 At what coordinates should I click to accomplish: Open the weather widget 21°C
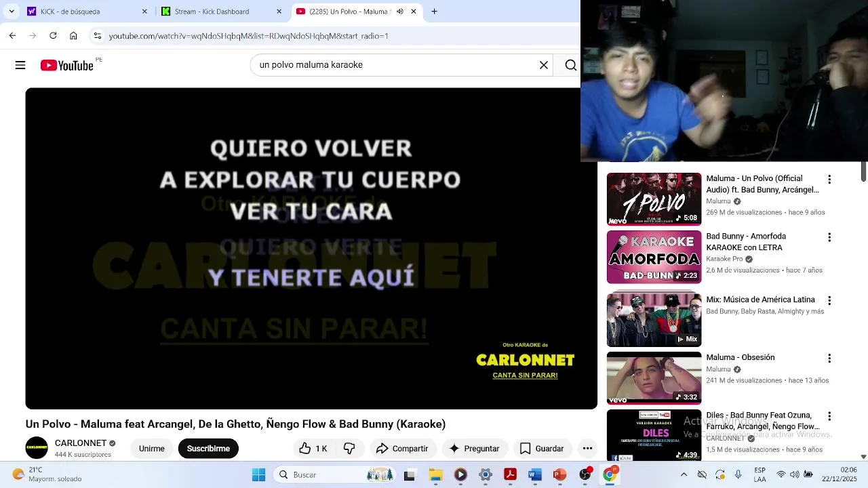coord(47,474)
